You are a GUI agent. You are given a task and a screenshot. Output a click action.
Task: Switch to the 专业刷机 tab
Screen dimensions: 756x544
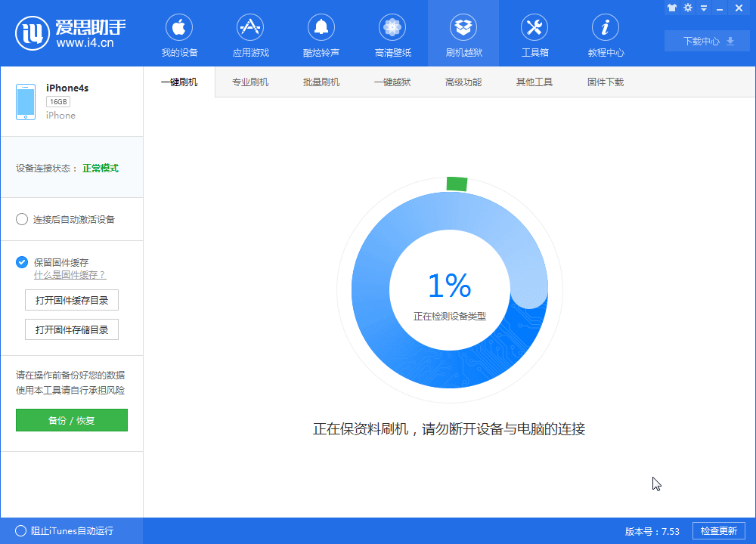tap(249, 82)
